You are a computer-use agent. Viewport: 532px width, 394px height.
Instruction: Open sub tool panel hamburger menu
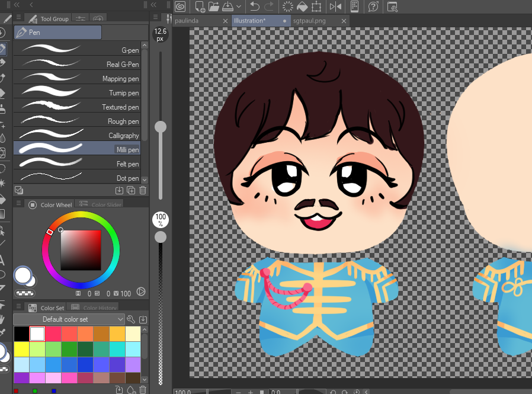pyautogui.click(x=18, y=17)
